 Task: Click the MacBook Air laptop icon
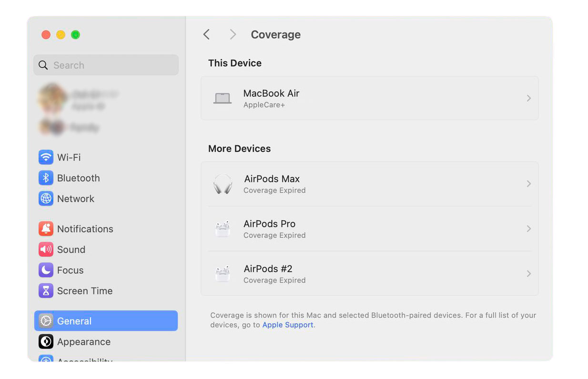point(223,98)
